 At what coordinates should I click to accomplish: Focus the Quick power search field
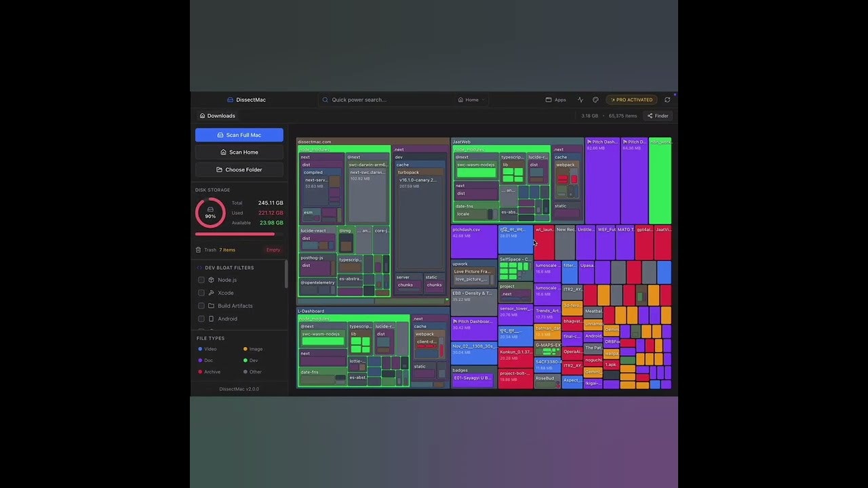tap(387, 100)
